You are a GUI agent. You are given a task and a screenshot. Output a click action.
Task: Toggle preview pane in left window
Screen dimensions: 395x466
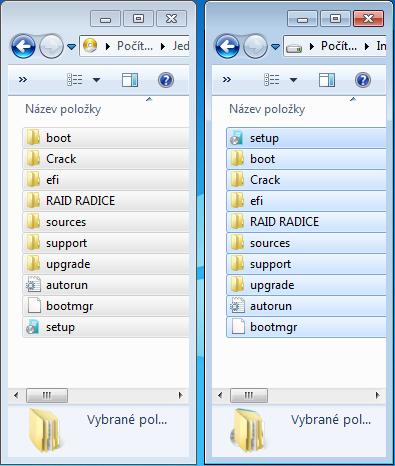[130, 80]
